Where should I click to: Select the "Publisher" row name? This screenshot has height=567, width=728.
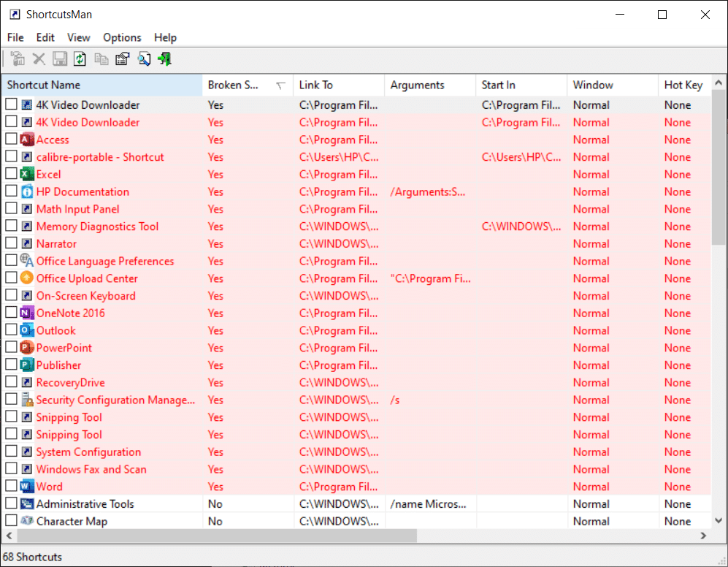[x=58, y=365]
